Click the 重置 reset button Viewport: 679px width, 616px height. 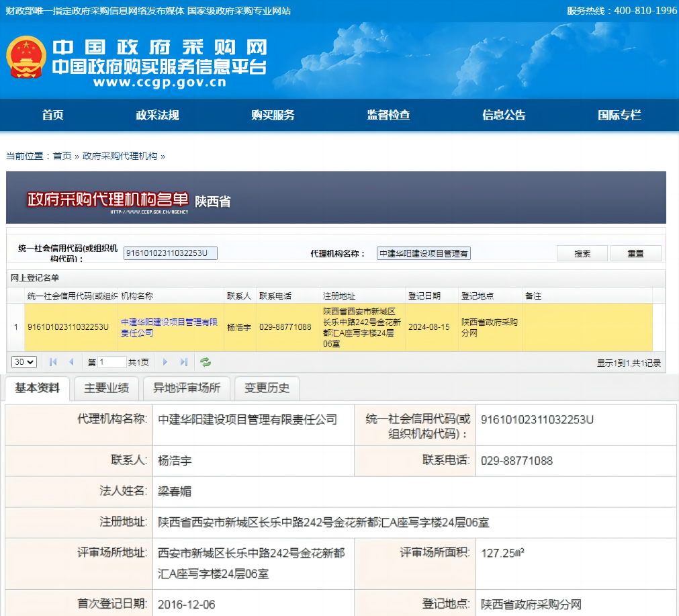[636, 253]
